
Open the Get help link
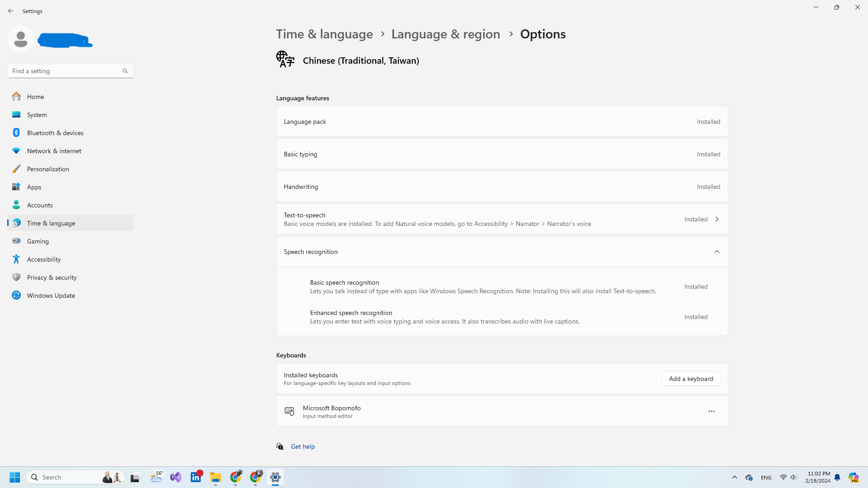302,446
